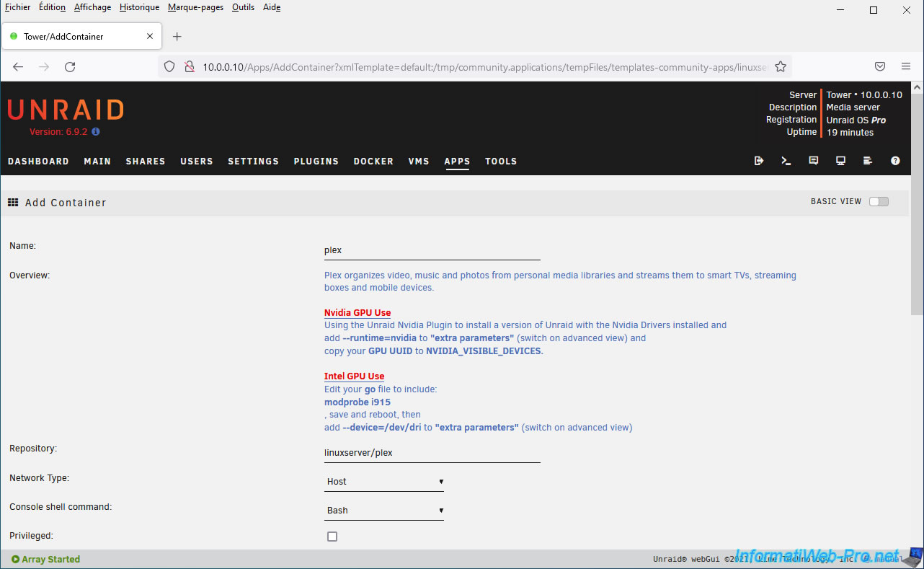Go to the Docker tab

point(373,162)
